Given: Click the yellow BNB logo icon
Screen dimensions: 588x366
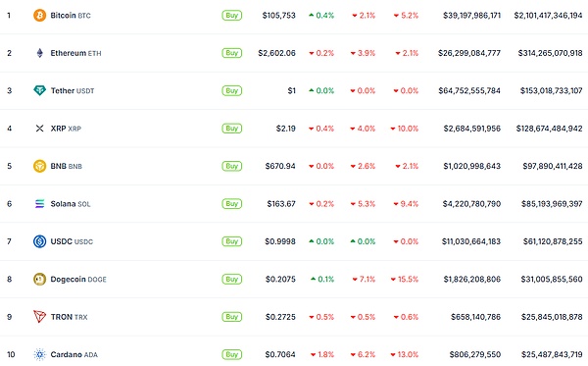Looking at the screenshot, I should [x=40, y=166].
